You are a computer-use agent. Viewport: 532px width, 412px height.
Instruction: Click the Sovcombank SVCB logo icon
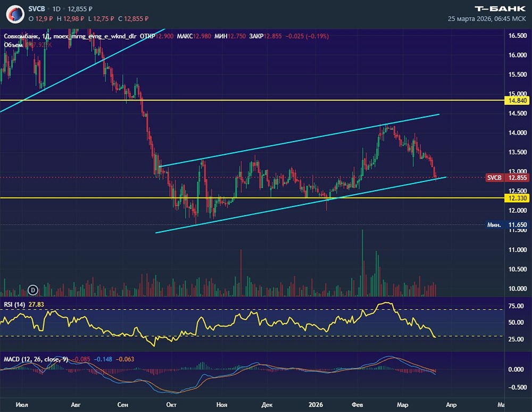click(x=15, y=14)
